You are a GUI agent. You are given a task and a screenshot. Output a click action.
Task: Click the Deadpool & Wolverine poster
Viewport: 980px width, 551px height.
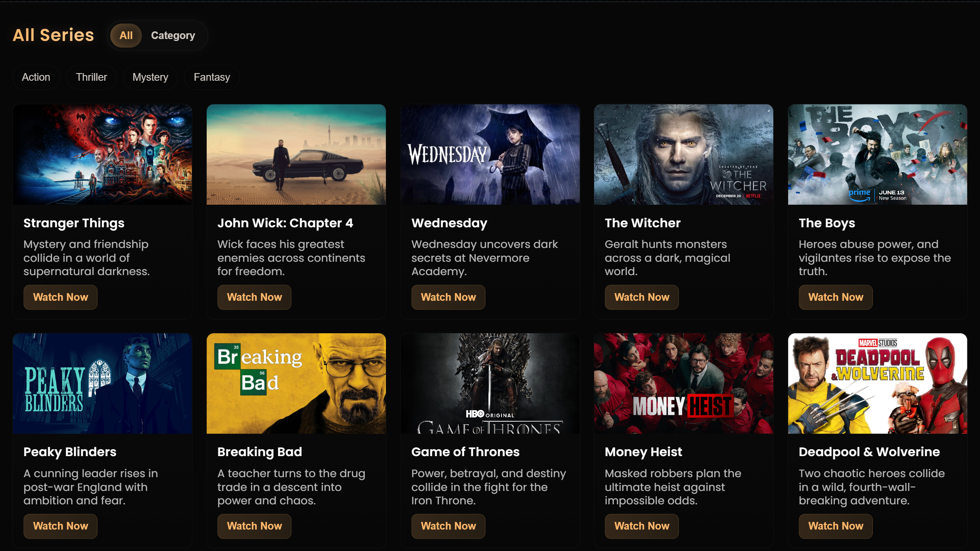pos(877,383)
